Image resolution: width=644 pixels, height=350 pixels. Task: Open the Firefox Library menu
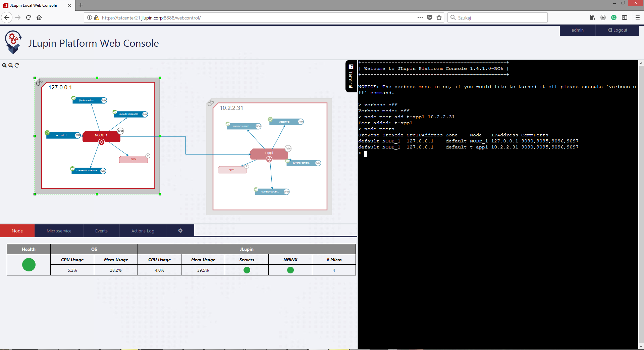[x=592, y=18]
